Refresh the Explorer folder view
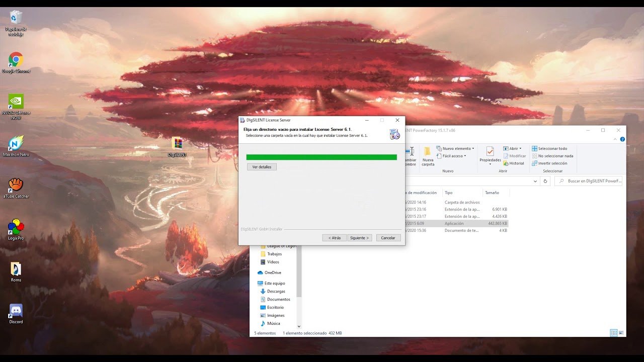Viewport: 644px width, 362px height. tap(545, 181)
